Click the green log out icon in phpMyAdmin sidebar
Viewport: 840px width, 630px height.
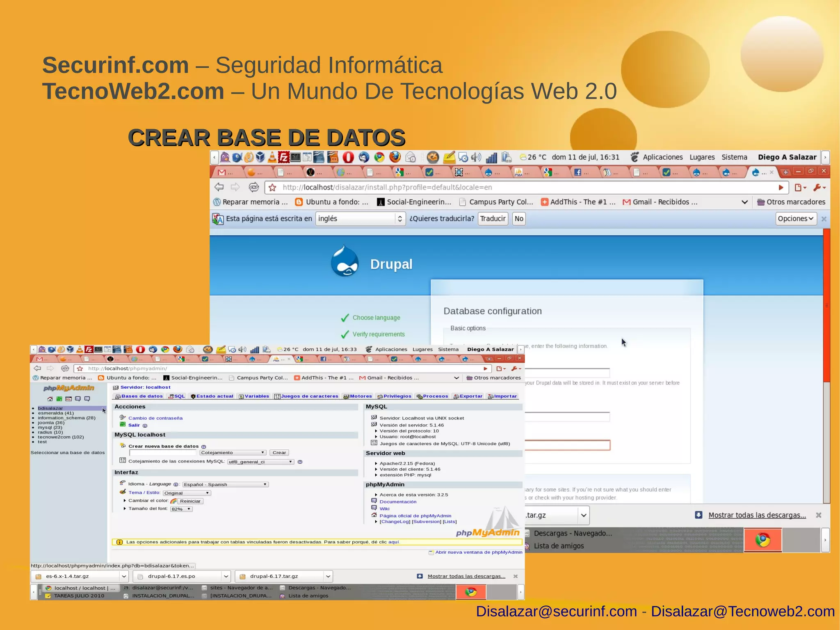point(59,399)
